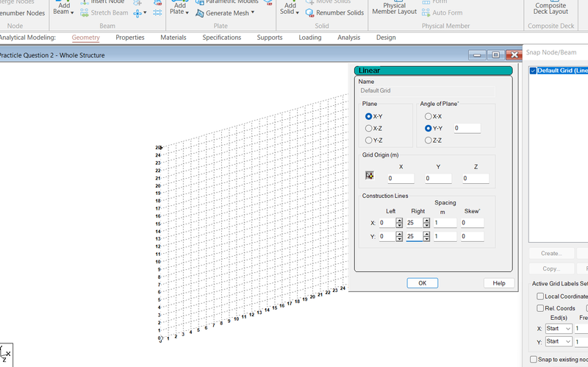
Task: Open Y End(s) Start dropdown
Action: point(559,341)
